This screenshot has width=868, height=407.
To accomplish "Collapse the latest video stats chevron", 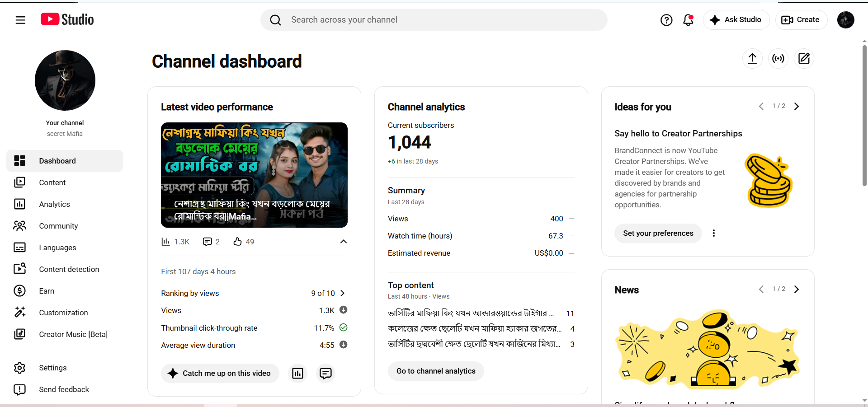I will tap(344, 242).
